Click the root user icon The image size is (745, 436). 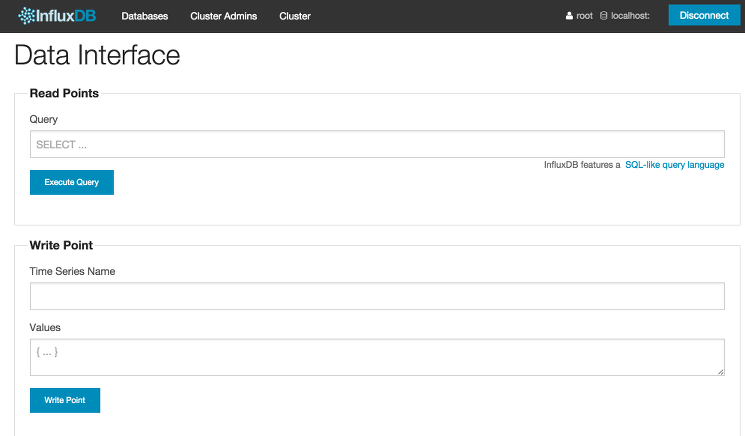pos(569,16)
